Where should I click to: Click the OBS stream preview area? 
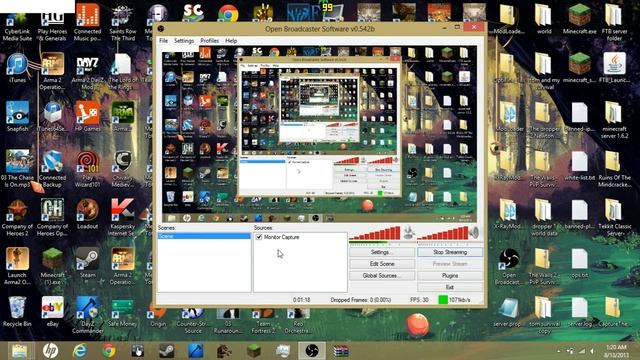pyautogui.click(x=319, y=134)
